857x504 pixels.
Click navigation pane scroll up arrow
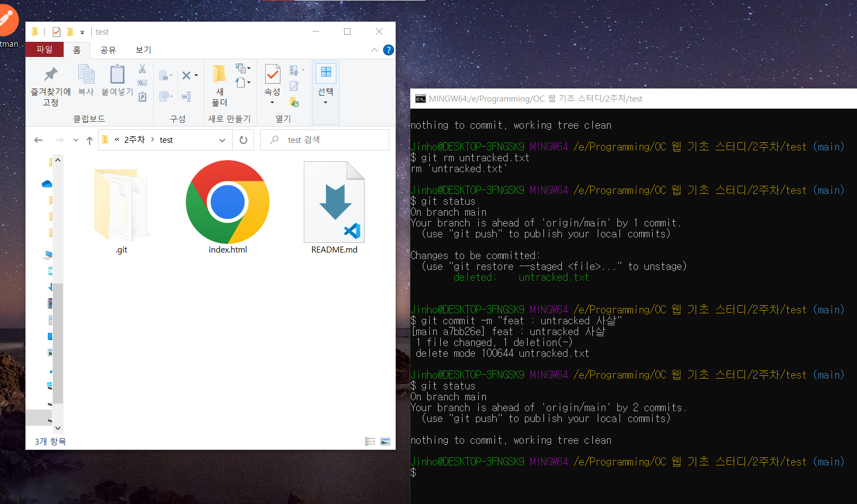coord(58,160)
